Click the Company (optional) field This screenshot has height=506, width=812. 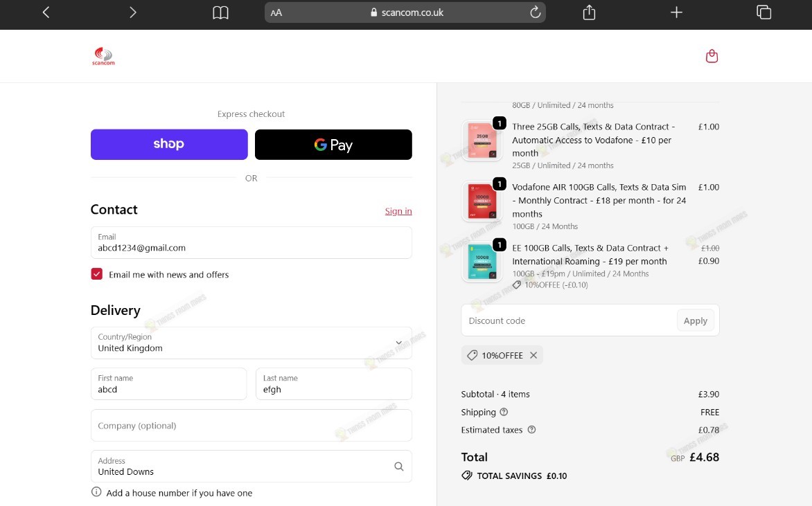(251, 425)
